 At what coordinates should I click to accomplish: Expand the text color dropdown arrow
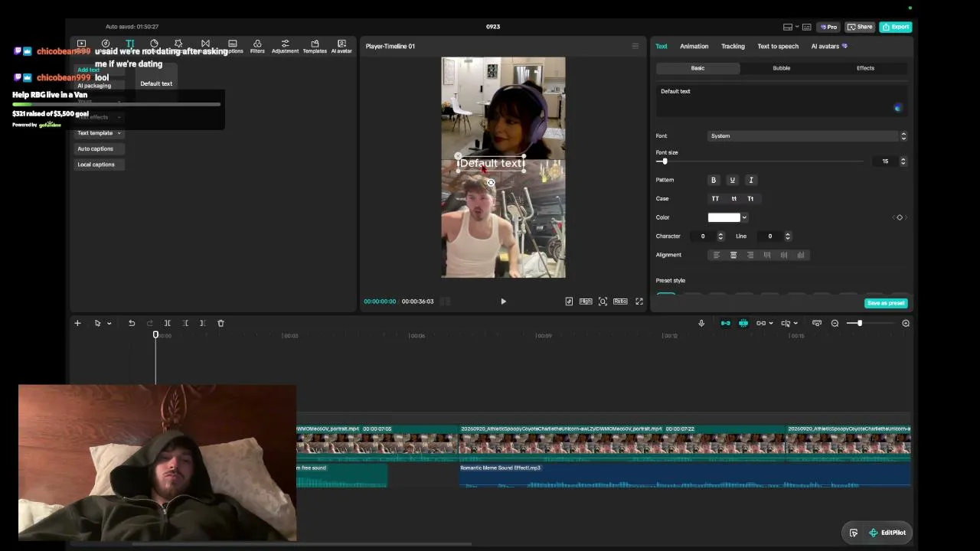[744, 217]
